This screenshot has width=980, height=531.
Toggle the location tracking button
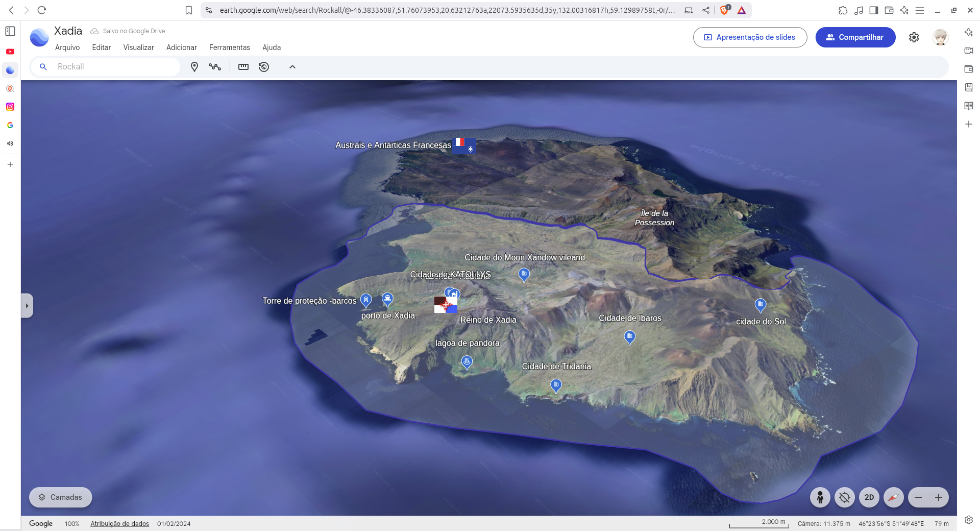click(x=844, y=497)
